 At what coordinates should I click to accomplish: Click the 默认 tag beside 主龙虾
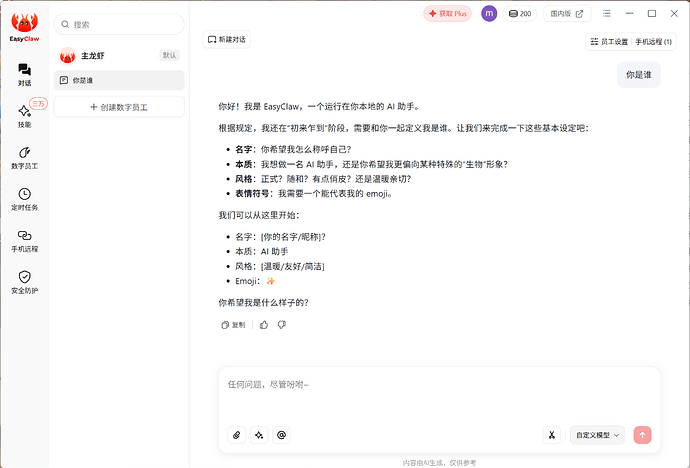169,55
